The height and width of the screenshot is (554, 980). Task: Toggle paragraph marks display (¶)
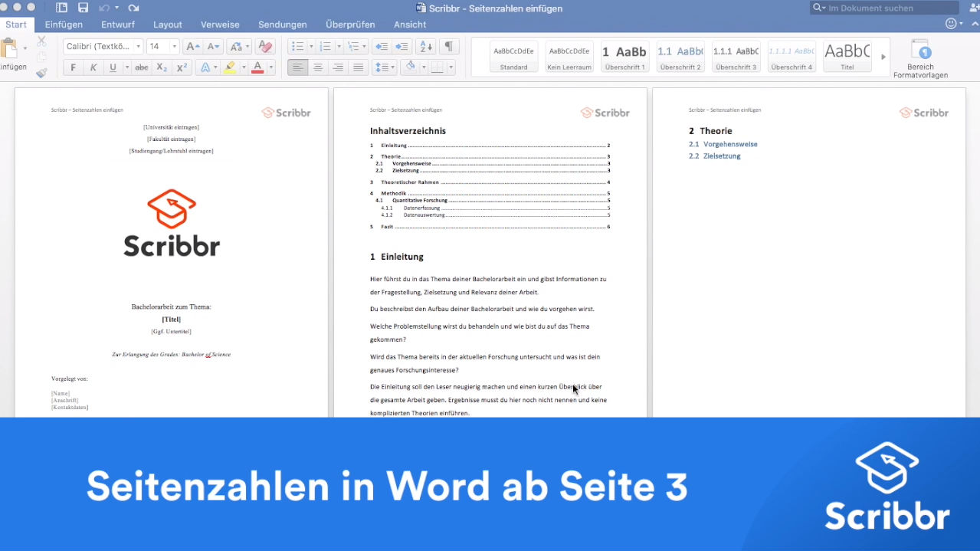point(449,47)
